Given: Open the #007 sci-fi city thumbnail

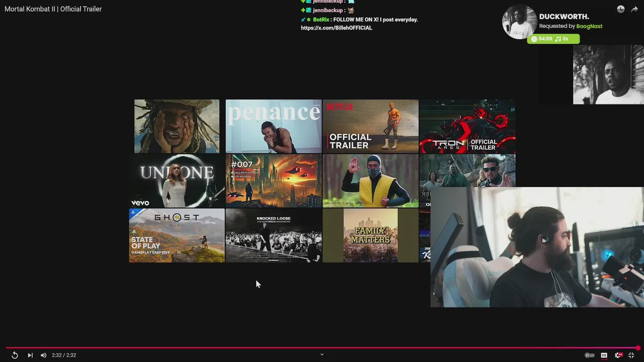Looking at the screenshot, I should point(273,180).
